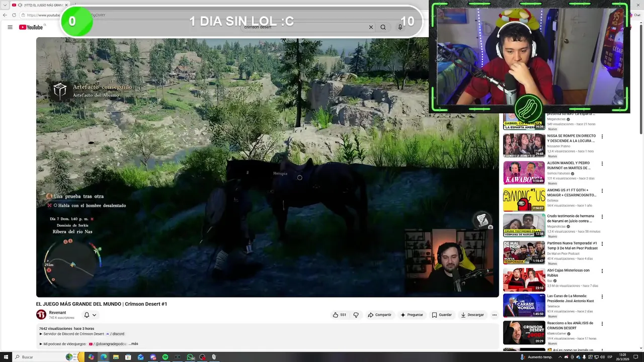The width and height of the screenshot is (644, 362).
Task: Open WhatsApp from the taskbar
Action: click(190, 357)
